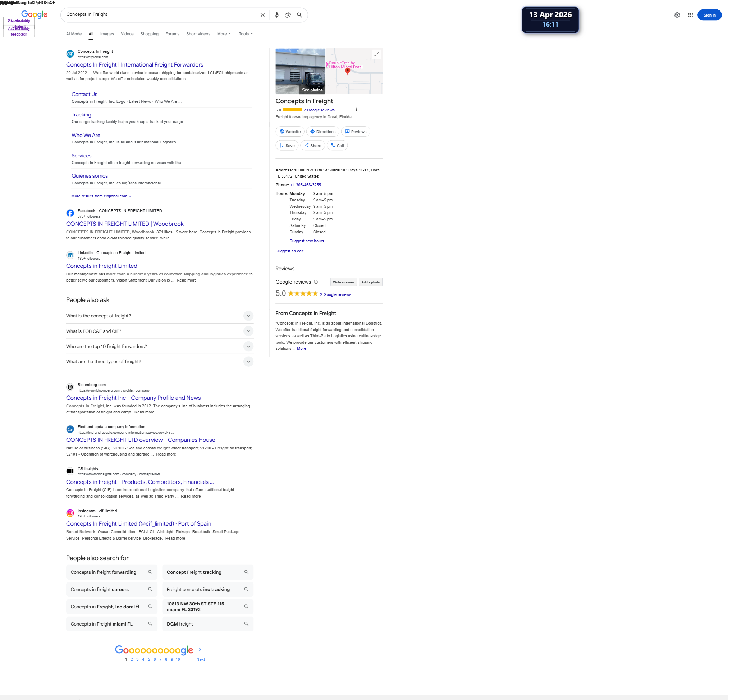This screenshot has width=732, height=700.
Task: Get Directions to Concepts In Freight
Action: 323,132
